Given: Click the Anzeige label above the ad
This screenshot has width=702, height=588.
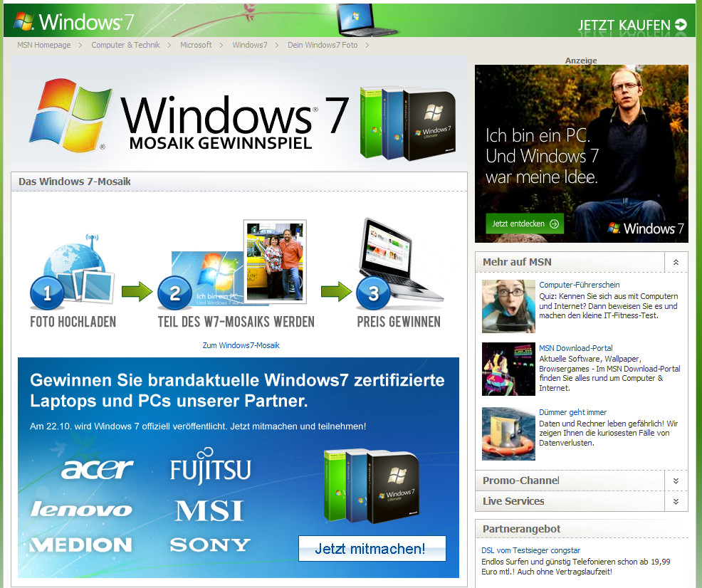Looking at the screenshot, I should [x=581, y=61].
